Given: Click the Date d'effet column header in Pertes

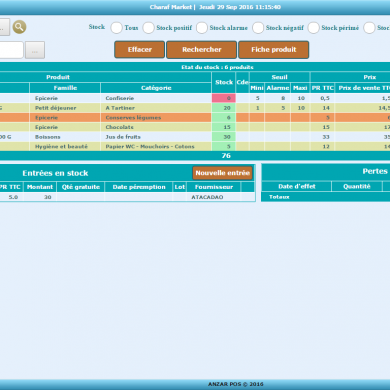Looking at the screenshot, I should coord(297,186).
